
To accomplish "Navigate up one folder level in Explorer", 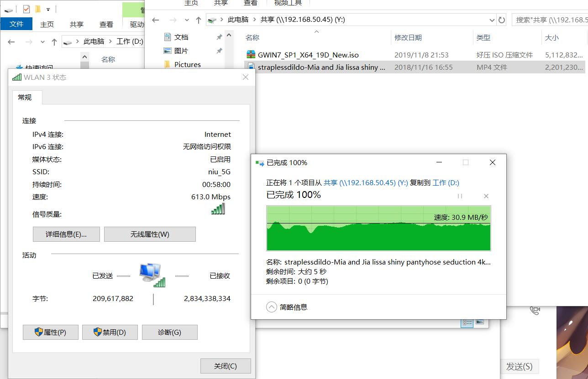I will pos(198,20).
